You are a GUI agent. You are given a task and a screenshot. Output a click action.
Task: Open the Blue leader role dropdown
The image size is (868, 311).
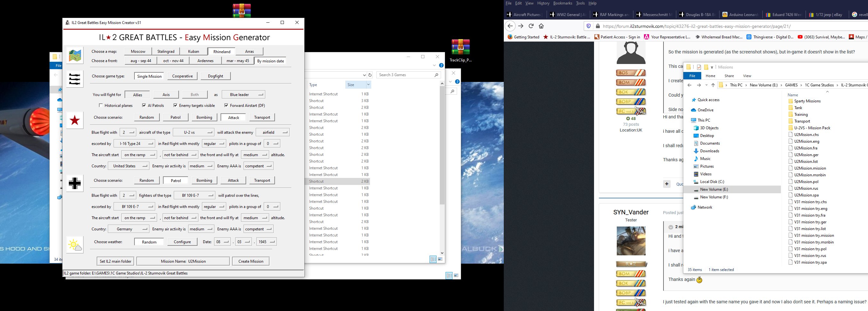coord(243,95)
